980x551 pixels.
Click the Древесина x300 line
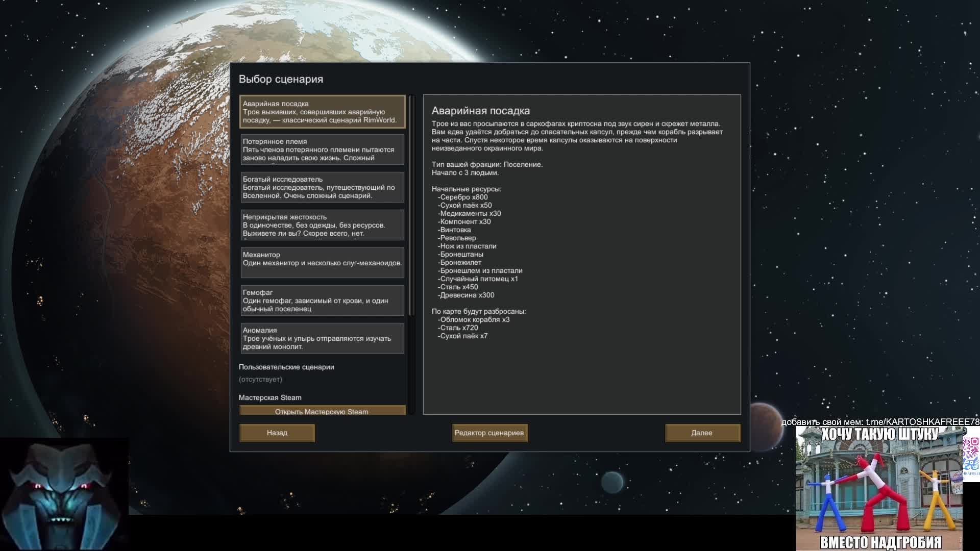click(x=466, y=295)
